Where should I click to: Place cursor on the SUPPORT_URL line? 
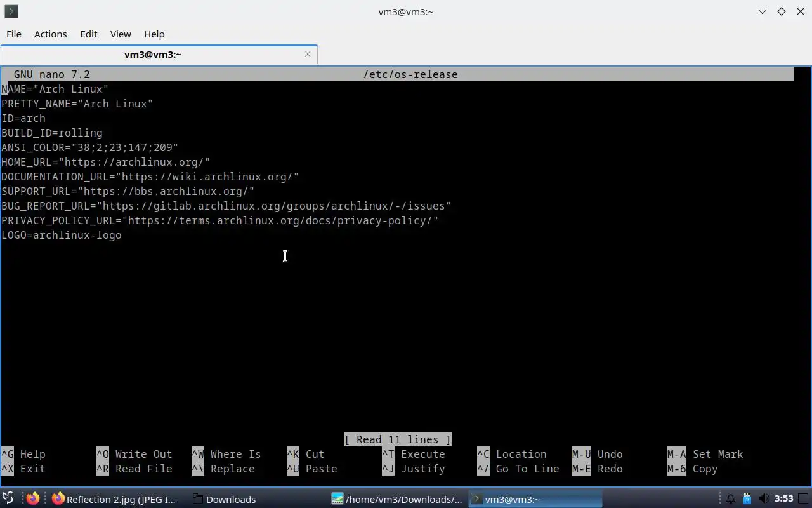tap(128, 191)
